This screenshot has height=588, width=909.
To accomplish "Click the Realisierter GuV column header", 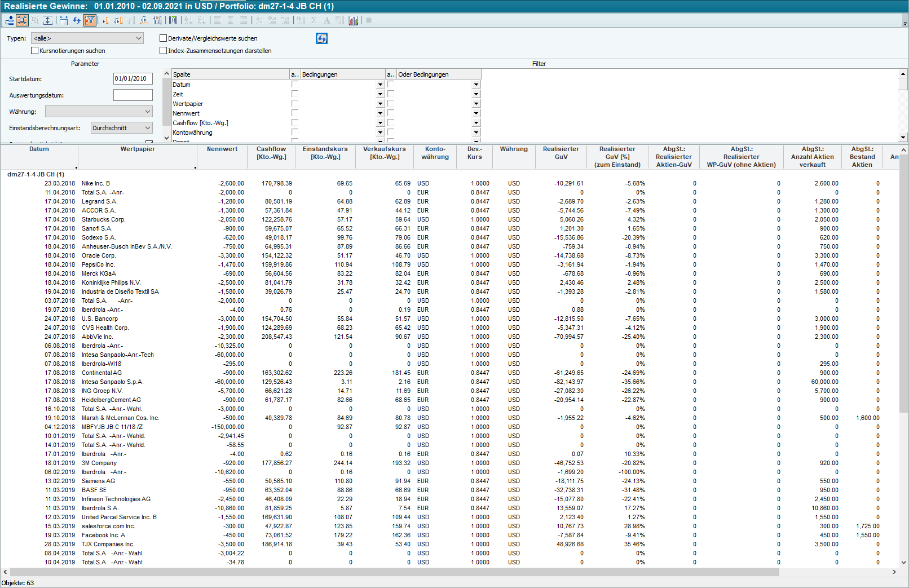I will pyautogui.click(x=561, y=153).
